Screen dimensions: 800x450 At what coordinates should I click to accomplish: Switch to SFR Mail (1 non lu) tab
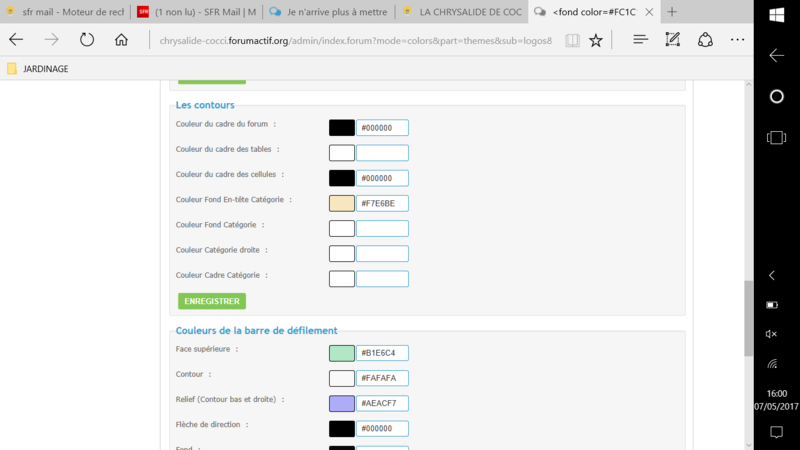[x=197, y=12]
